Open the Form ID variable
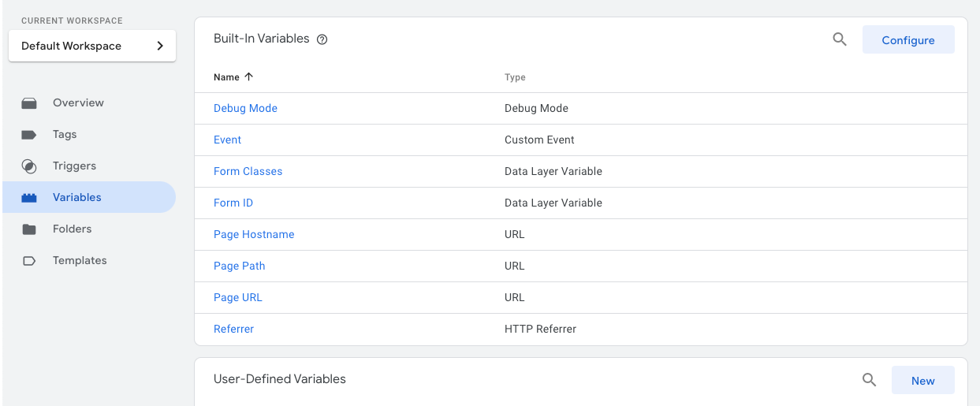 tap(233, 203)
